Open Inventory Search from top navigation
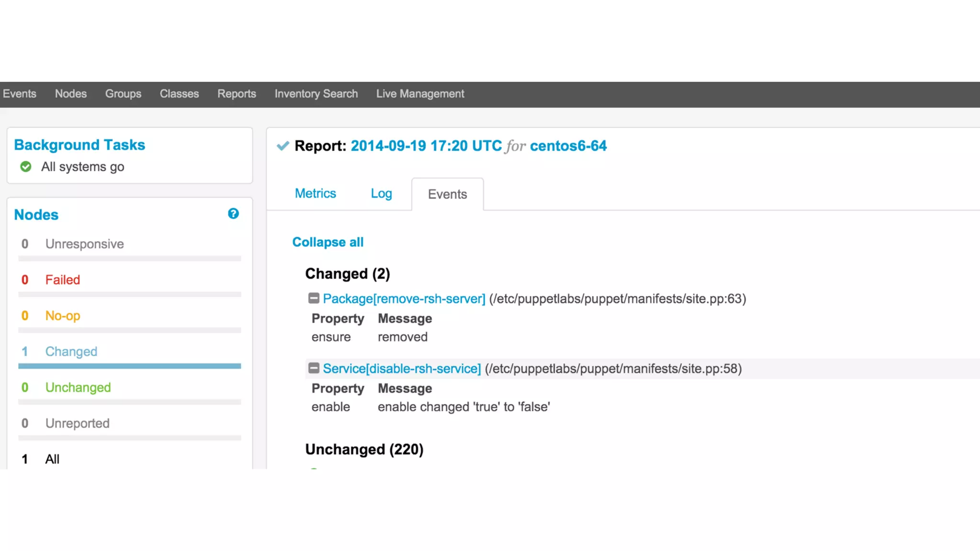Screen dimensions: 980x551 316,94
